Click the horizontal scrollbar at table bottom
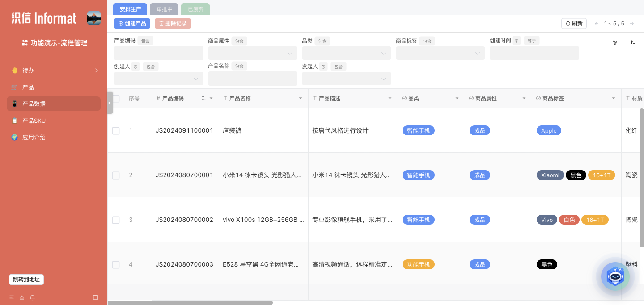 [190, 302]
